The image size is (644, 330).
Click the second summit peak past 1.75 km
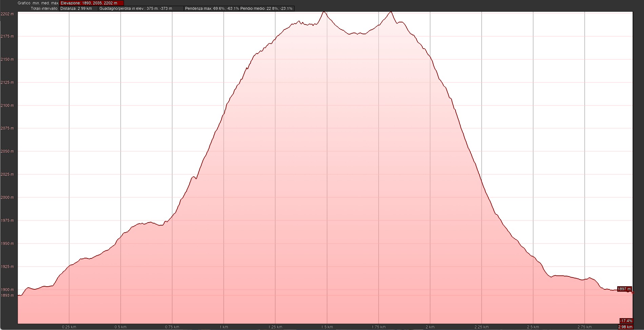pyautogui.click(x=391, y=12)
